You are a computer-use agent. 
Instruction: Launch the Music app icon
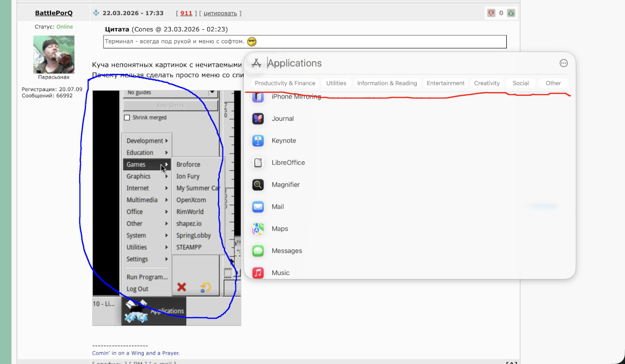(258, 273)
